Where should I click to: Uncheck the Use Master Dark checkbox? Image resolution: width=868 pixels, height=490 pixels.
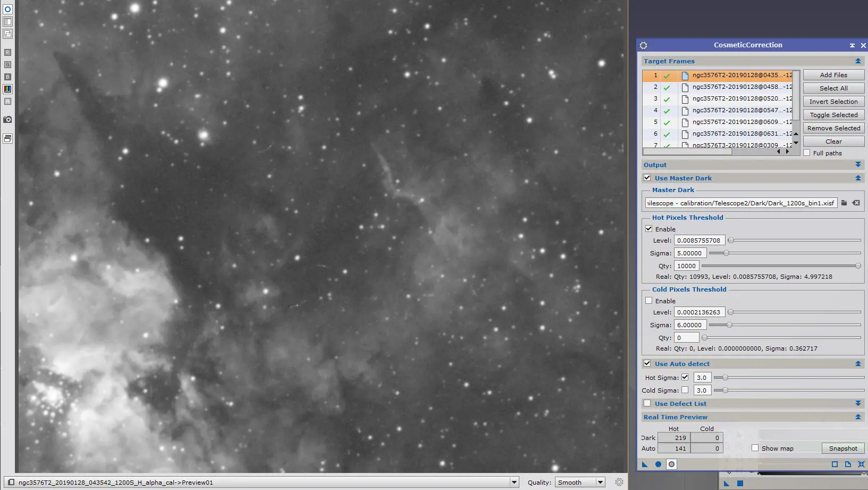coord(647,178)
